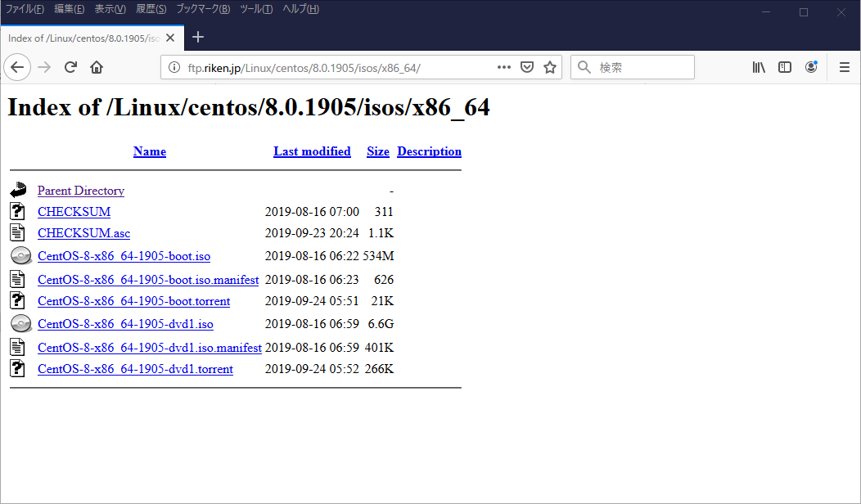Click the 401K size value

(379, 348)
